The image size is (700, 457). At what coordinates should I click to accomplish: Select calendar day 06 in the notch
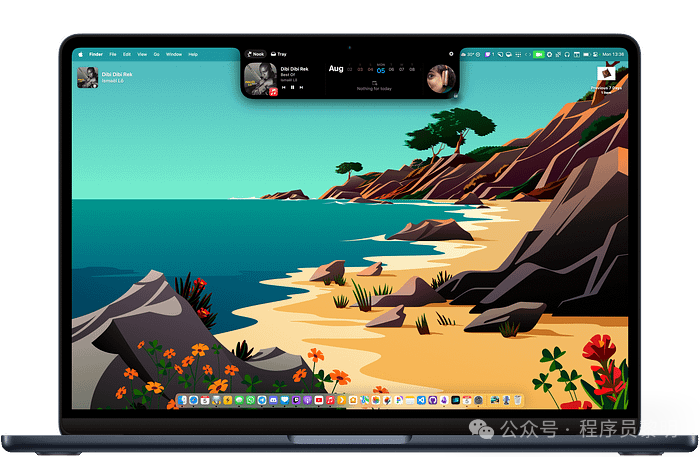click(x=392, y=70)
